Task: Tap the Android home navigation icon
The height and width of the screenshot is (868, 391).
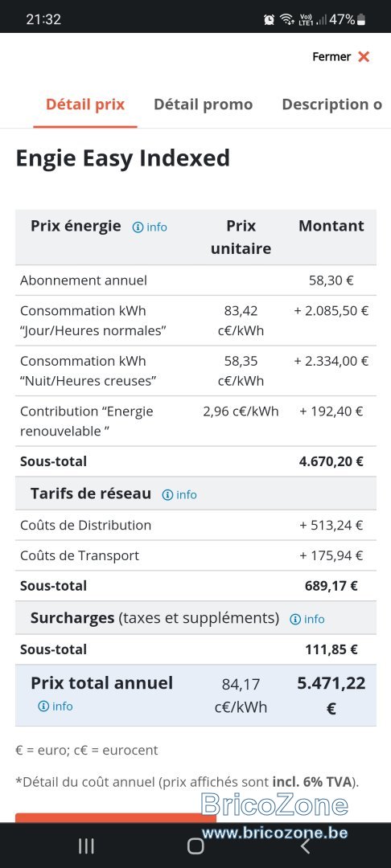Action: (x=195, y=845)
